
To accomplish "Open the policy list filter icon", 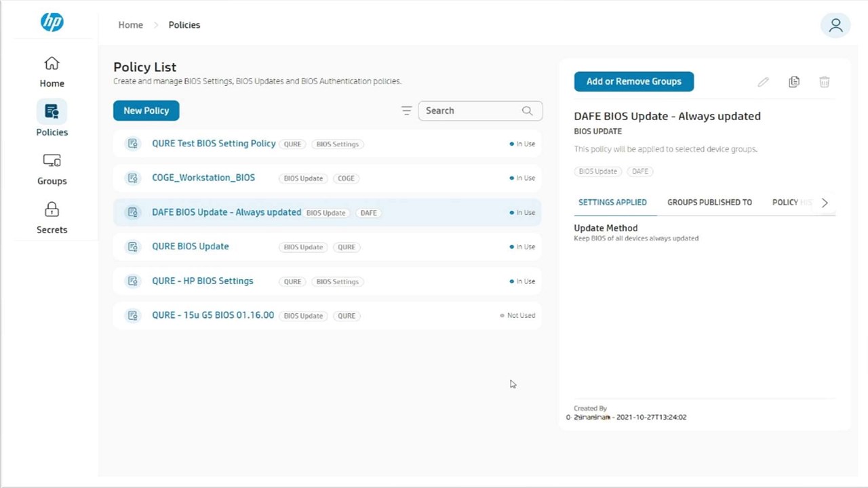I will click(406, 110).
